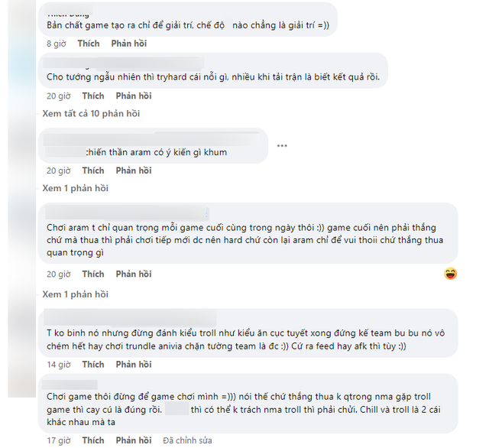Screen dimensions: 489x448
Task: Expand all 10 replies (Xem tất cả 10 phản hồi)
Action: coord(91,114)
